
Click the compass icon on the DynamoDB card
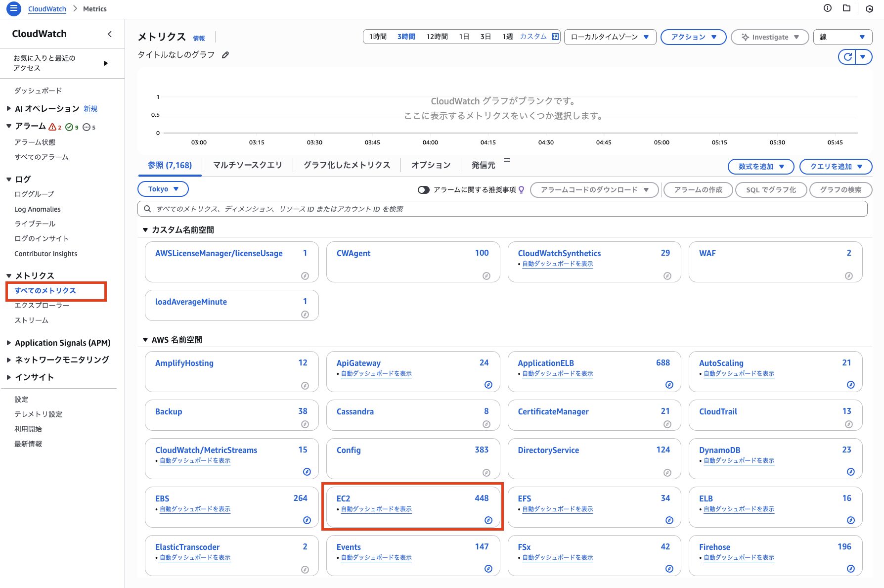(851, 472)
